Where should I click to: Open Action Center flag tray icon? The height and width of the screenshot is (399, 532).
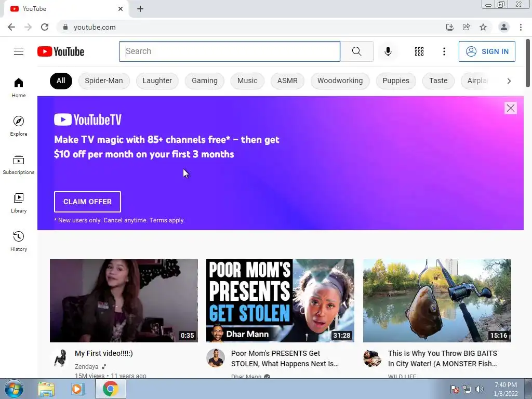coord(454,389)
